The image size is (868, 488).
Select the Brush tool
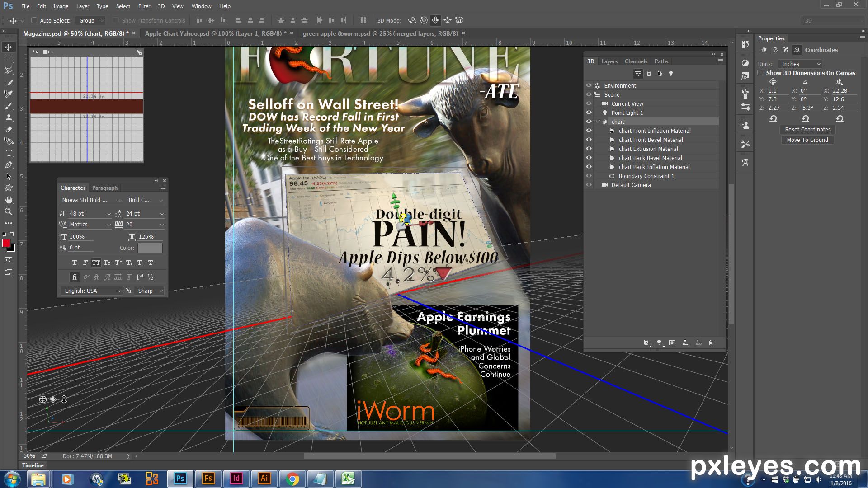pyautogui.click(x=9, y=106)
